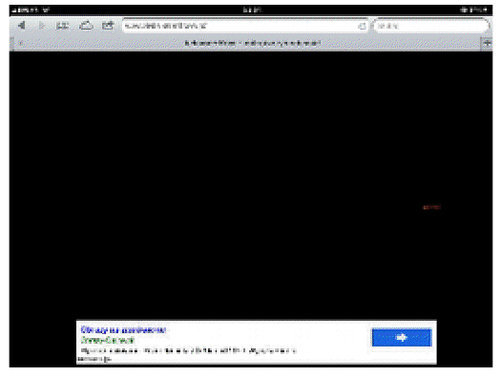Tap the carrier signal indicator in the status bar

(x=30, y=10)
